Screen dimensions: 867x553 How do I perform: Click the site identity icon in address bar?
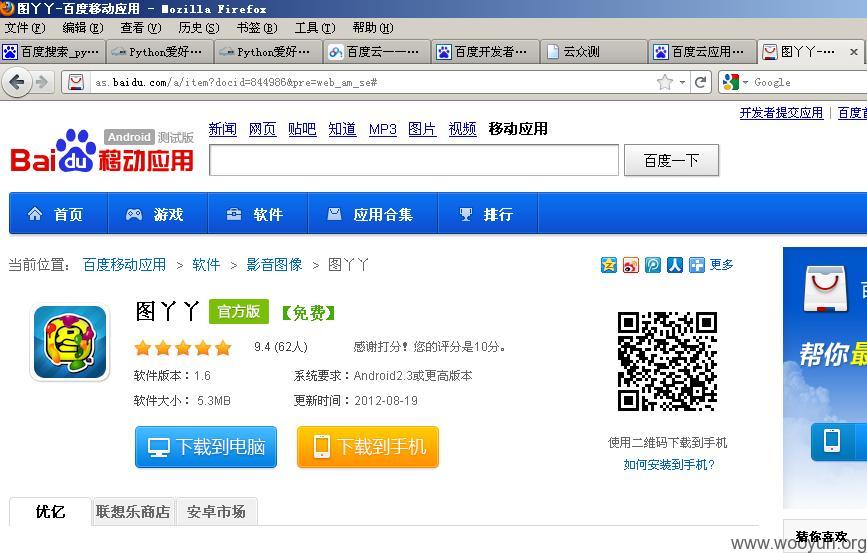(76, 82)
